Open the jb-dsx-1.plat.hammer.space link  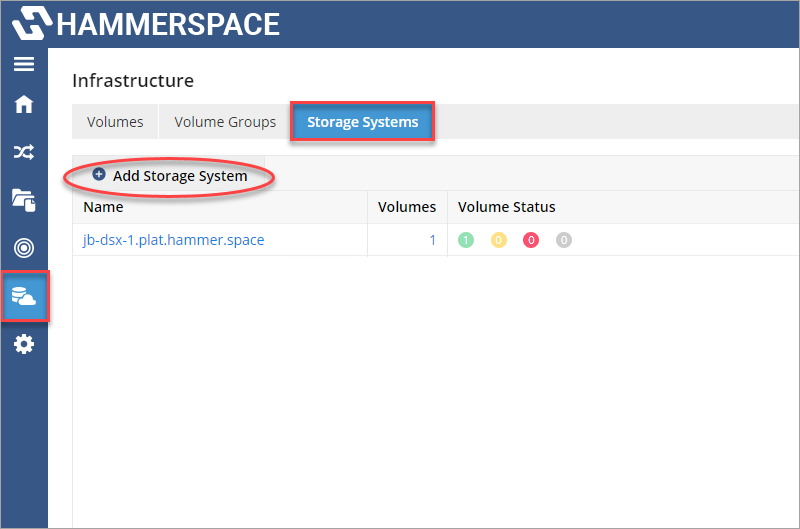173,240
